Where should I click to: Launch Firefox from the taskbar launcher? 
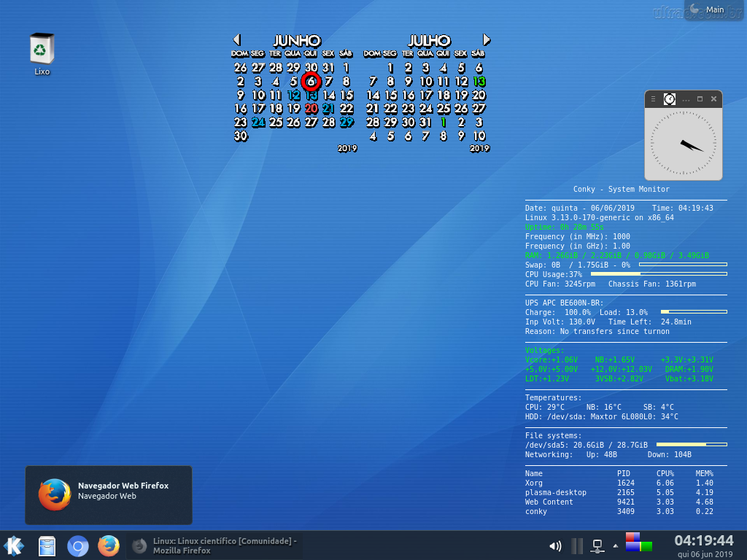[109, 545]
